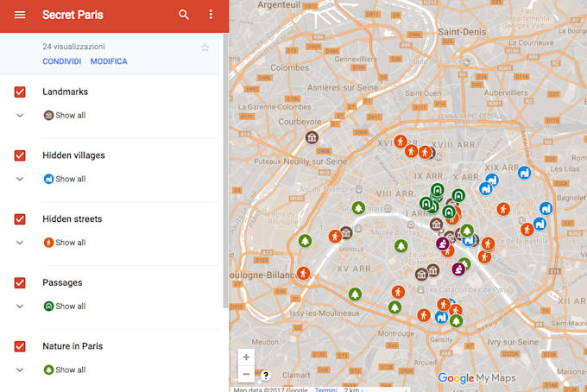Click the CONDIVIDI share link

coord(61,61)
